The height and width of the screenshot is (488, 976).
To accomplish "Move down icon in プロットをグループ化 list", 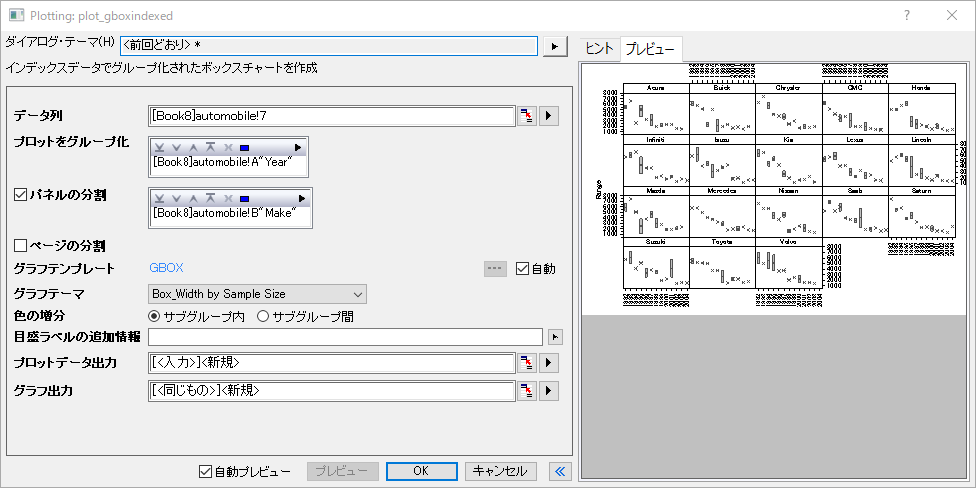I will (x=176, y=148).
